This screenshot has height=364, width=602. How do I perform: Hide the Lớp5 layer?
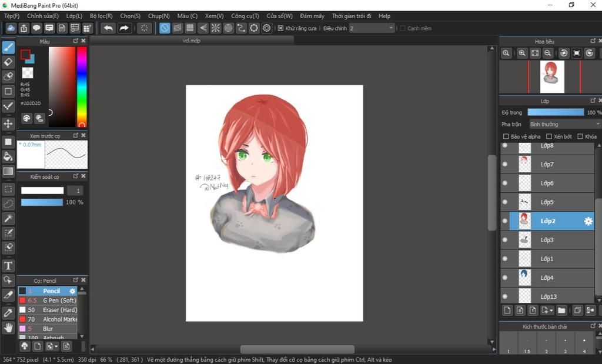coord(505,202)
